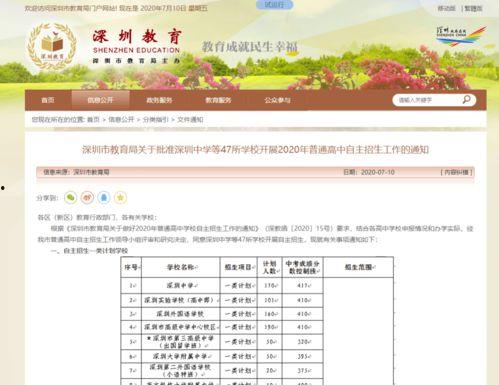Click the 试运行 badge at top

point(274,4)
